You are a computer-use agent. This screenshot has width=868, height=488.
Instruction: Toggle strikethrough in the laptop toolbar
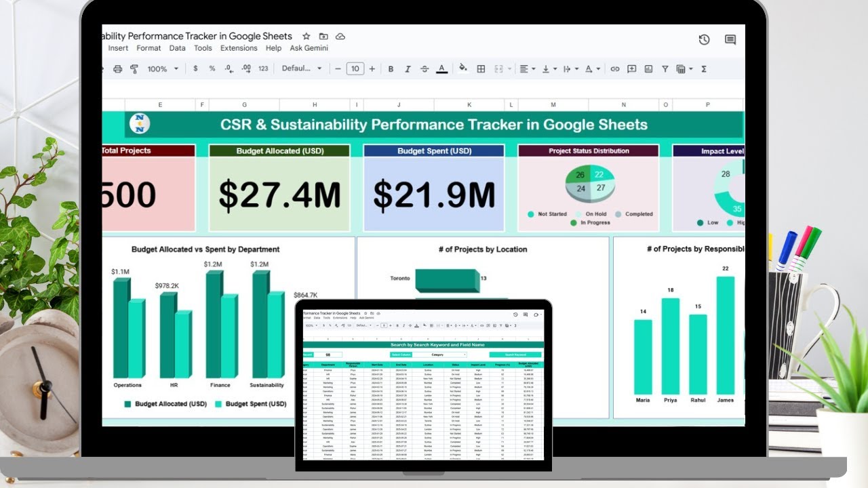pyautogui.click(x=425, y=68)
